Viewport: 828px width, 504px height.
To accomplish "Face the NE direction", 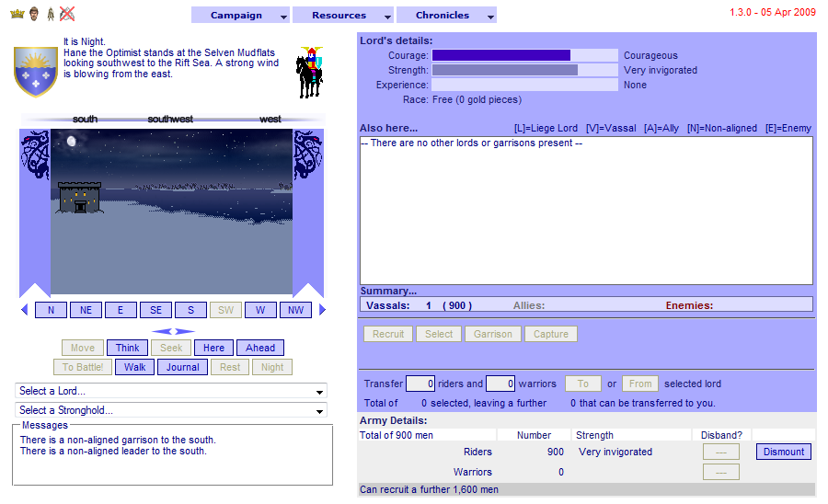I will click(86, 310).
